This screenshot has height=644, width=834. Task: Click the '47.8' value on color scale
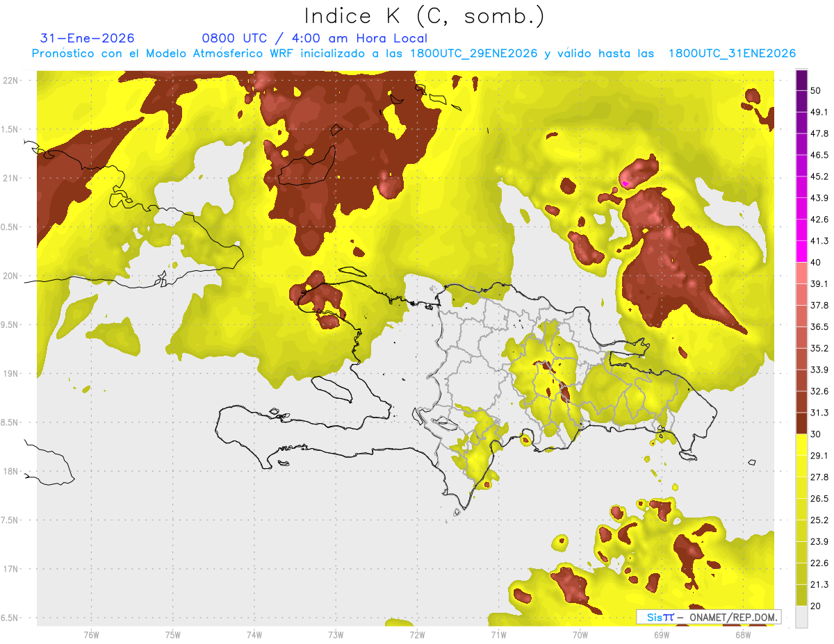click(819, 133)
